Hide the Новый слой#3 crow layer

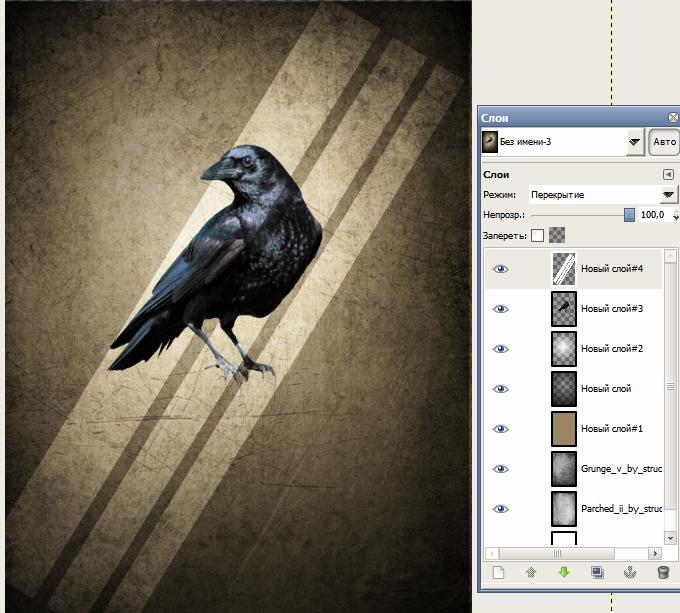coord(500,309)
